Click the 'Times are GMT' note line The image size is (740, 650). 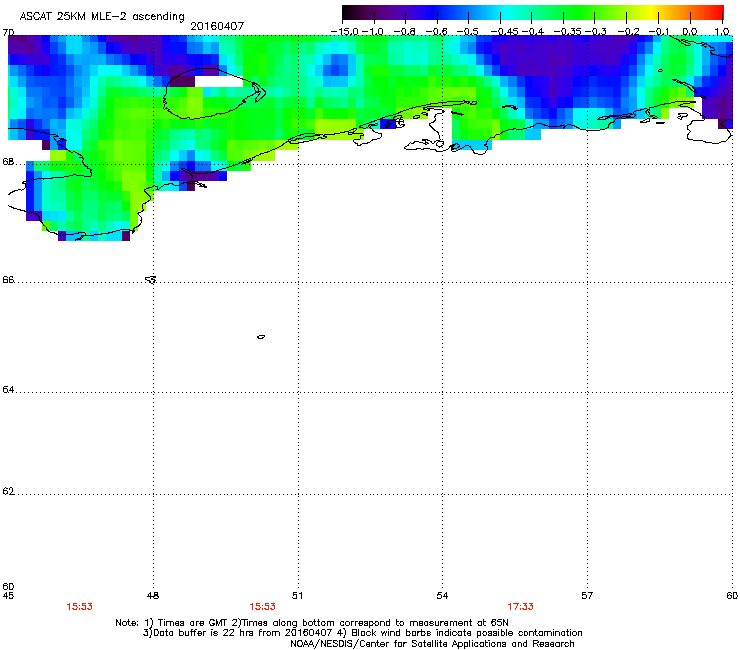point(312,623)
